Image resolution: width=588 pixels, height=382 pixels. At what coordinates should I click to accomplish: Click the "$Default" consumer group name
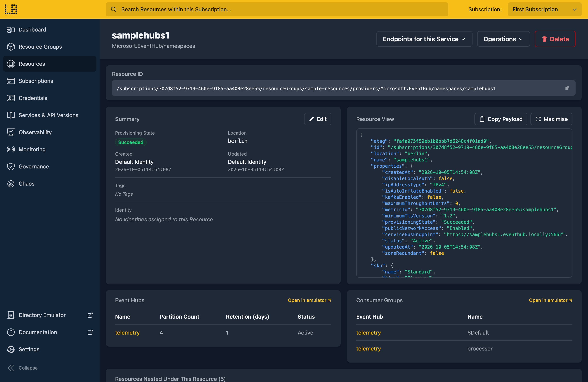pyautogui.click(x=478, y=333)
